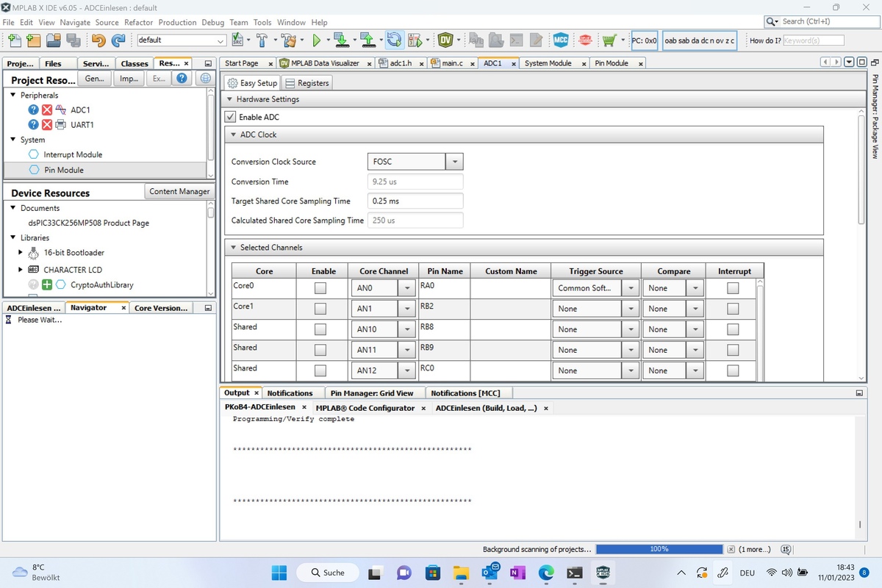This screenshot has width=882, height=588.
Task: Switch to the main.c editor tab
Action: 451,63
